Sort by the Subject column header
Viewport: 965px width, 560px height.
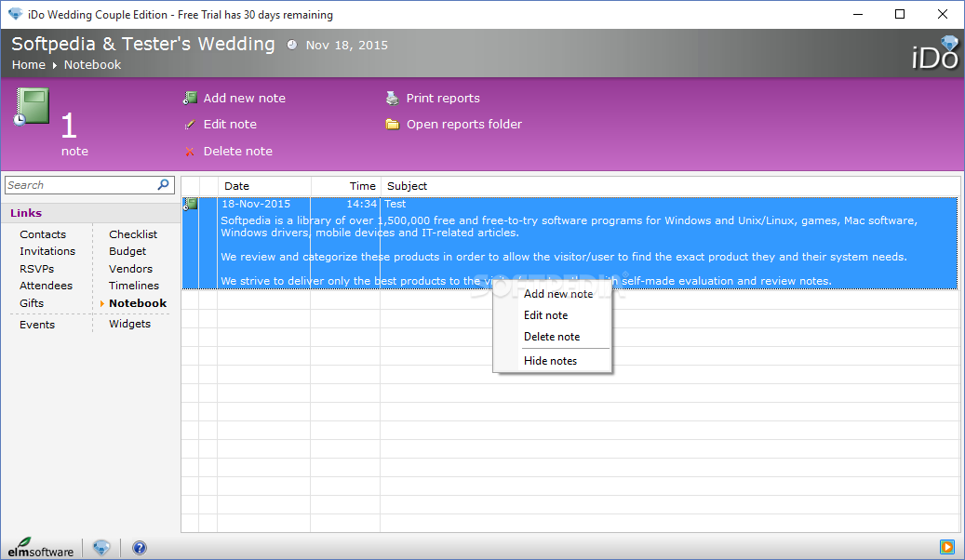pyautogui.click(x=670, y=186)
